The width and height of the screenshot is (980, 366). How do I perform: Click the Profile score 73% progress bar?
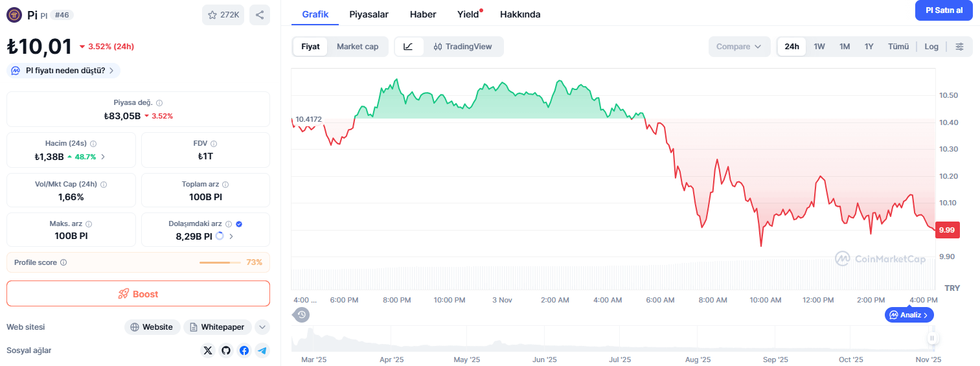tap(220, 262)
